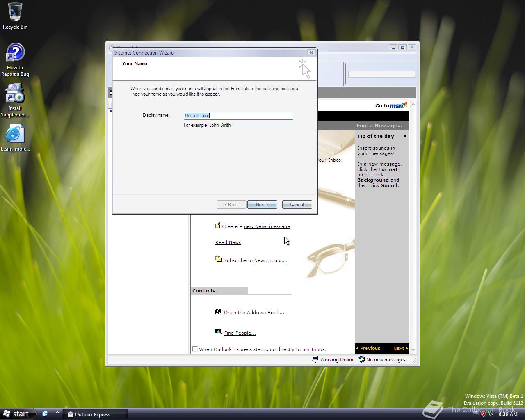Click the Working Online status bar icon
The image size is (525, 420).
pos(315,359)
